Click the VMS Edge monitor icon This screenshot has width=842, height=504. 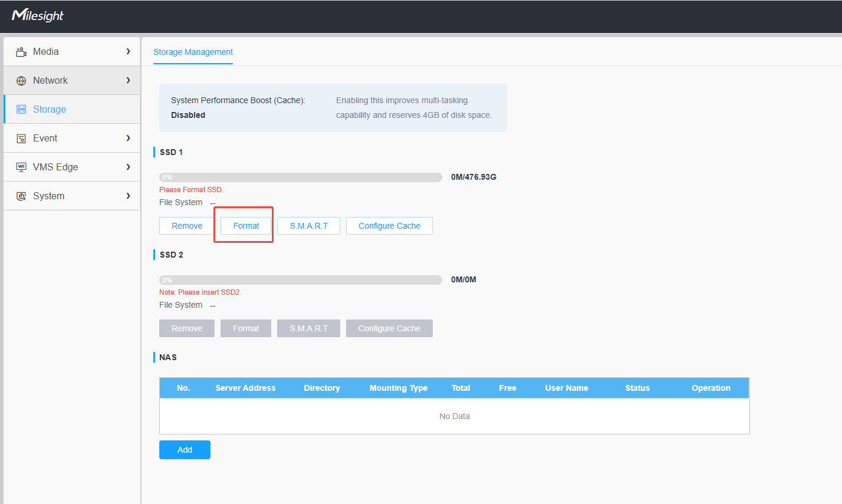[21, 167]
